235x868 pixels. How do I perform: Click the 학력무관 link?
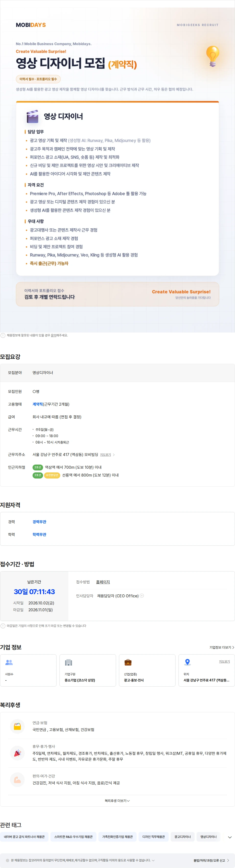pyautogui.click(x=39, y=534)
